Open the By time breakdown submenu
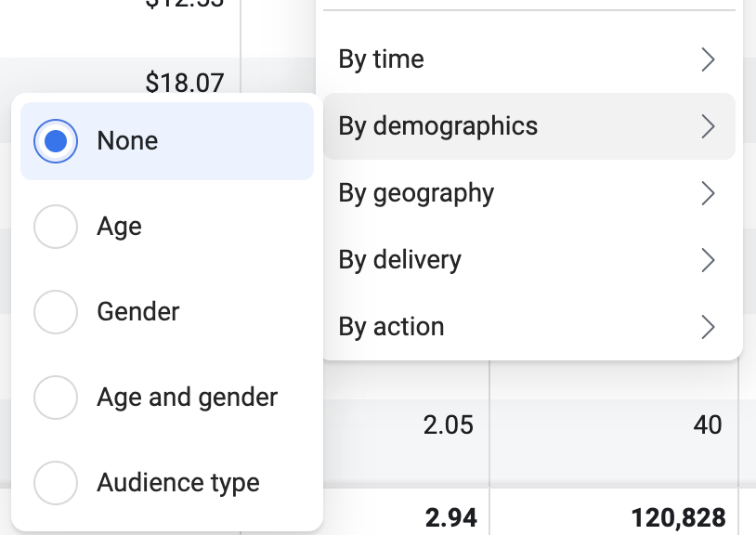Screen dimensions: 756x535 pos(528,59)
